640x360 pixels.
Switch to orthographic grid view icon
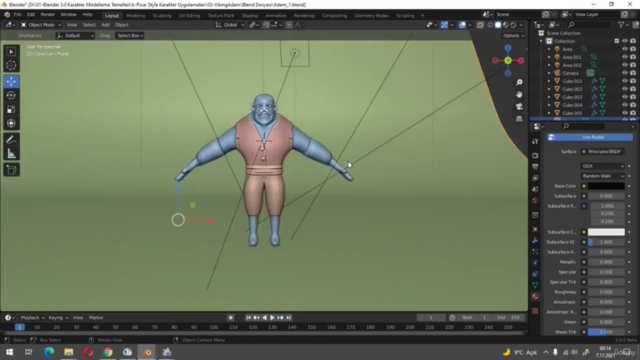point(519,119)
